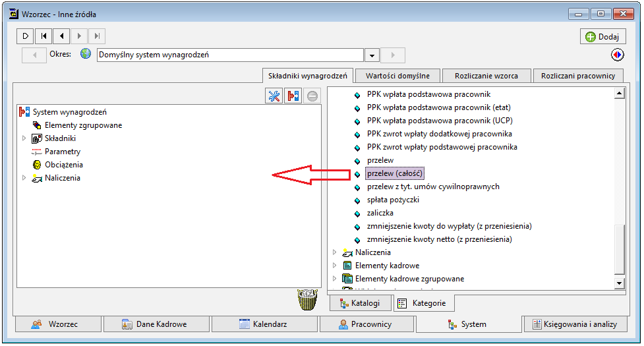Open System bottom tab
Viewport: 644px width, 346px height.
tap(469, 324)
